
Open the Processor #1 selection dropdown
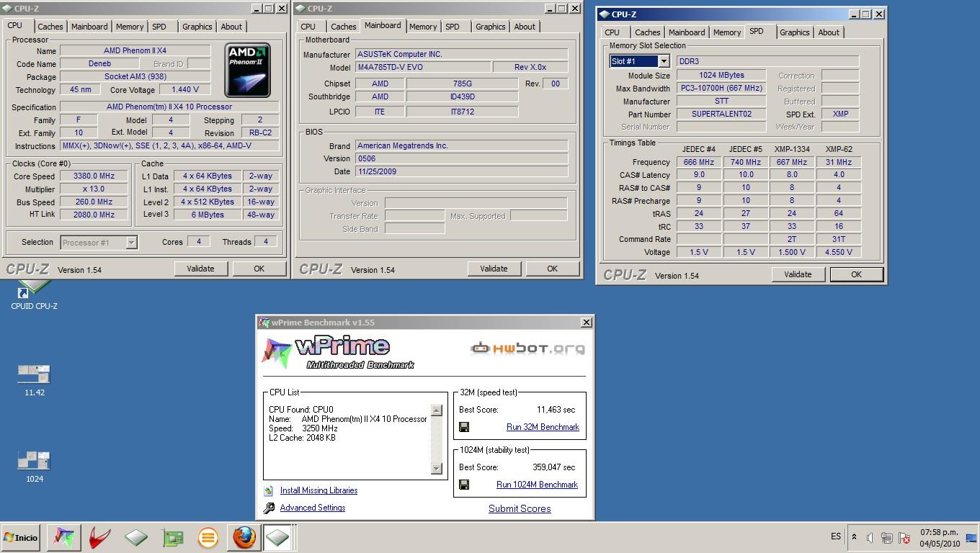[x=99, y=243]
